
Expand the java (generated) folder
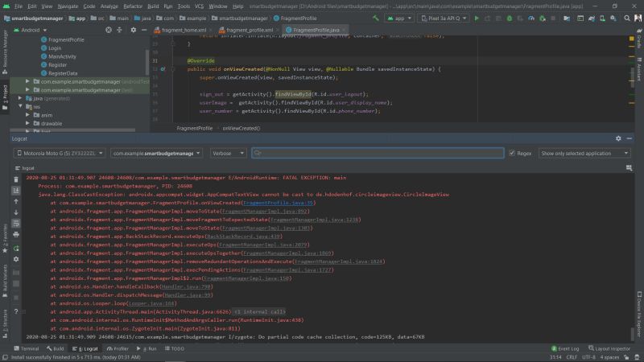(x=20, y=98)
